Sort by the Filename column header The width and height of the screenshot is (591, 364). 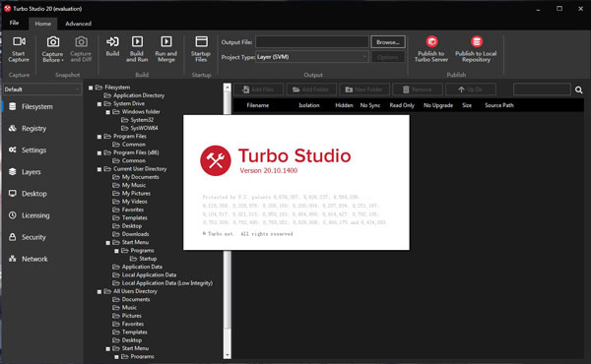(x=258, y=105)
